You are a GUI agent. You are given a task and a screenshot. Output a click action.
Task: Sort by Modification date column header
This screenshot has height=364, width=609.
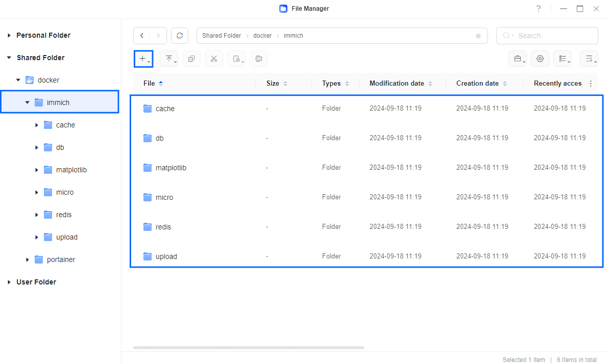[x=397, y=83]
